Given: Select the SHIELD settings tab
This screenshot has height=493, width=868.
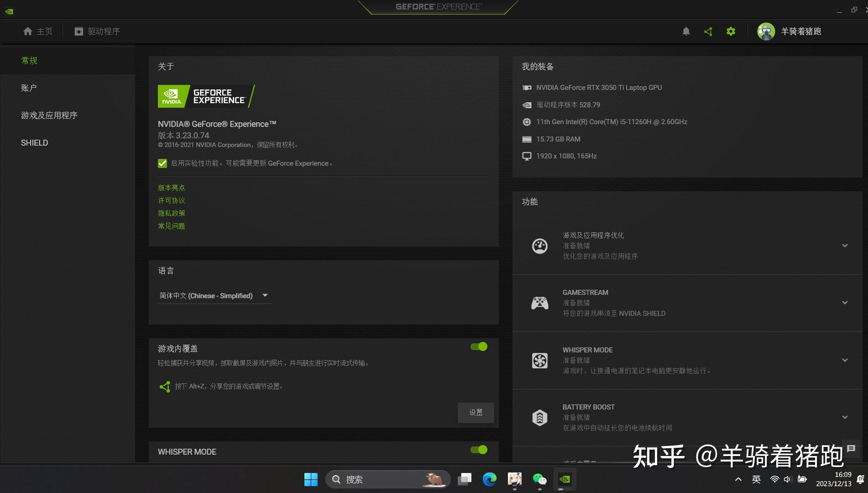Looking at the screenshot, I should pyautogui.click(x=68, y=143).
